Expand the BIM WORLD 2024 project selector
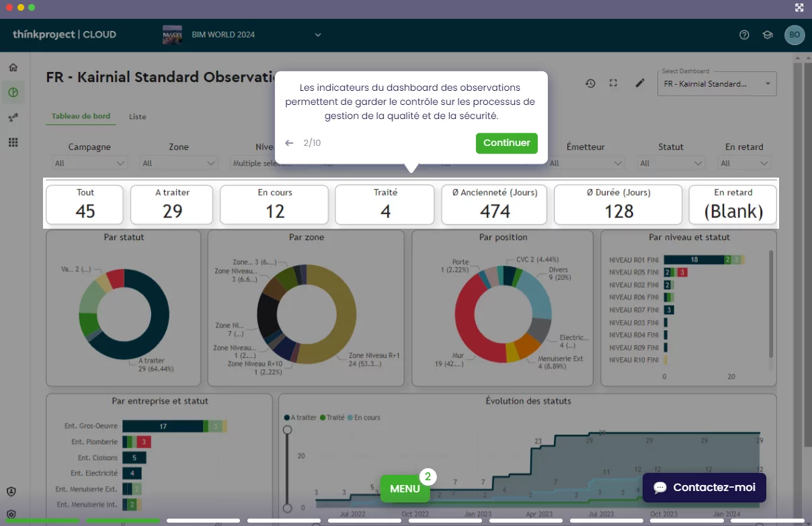Image resolution: width=812 pixels, height=526 pixels. pos(318,35)
